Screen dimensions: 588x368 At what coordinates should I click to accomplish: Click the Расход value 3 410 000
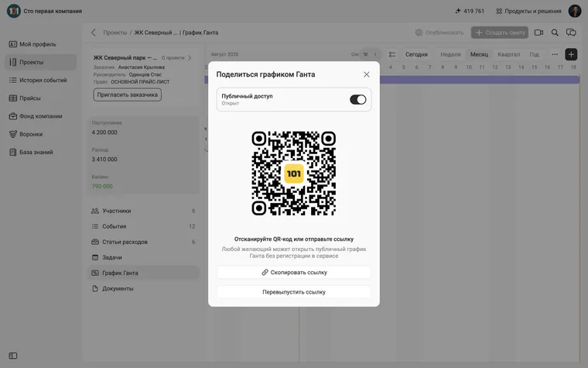[104, 160]
